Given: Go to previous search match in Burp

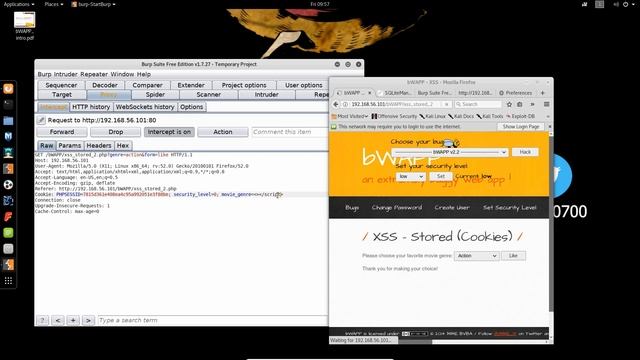Looking at the screenshot, I should click(58, 320).
